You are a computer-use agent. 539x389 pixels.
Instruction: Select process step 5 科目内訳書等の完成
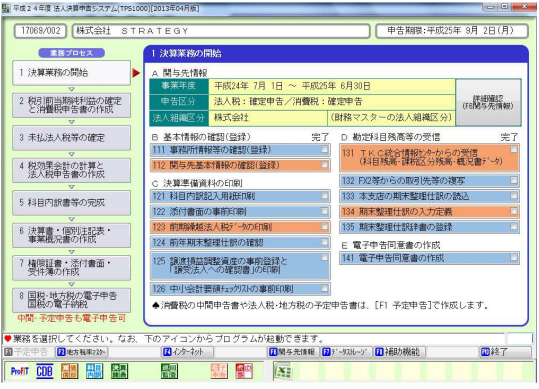click(x=72, y=203)
